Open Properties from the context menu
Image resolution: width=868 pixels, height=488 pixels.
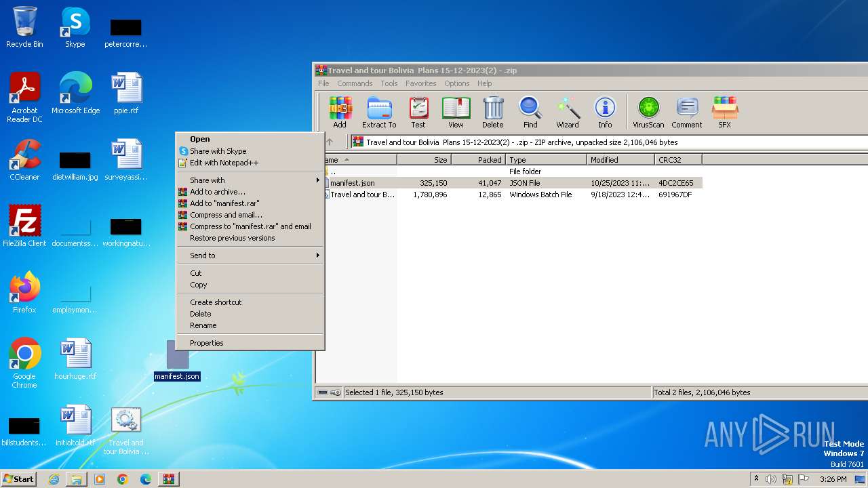(250, 343)
